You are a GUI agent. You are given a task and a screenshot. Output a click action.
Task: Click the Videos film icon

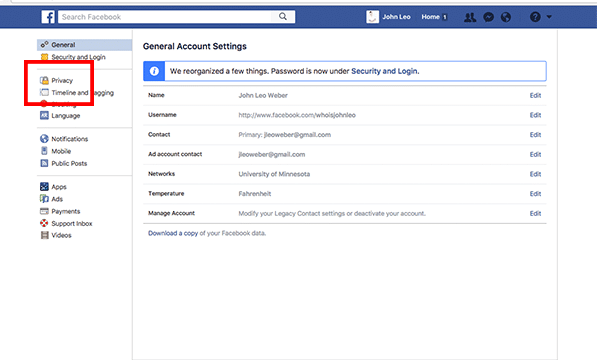(44, 235)
